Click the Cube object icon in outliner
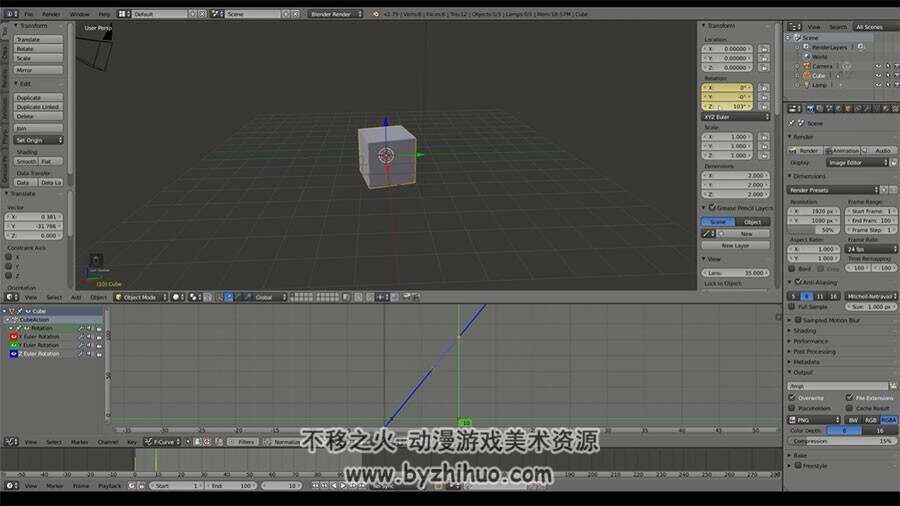Viewport: 900px width, 506px height. (x=806, y=75)
